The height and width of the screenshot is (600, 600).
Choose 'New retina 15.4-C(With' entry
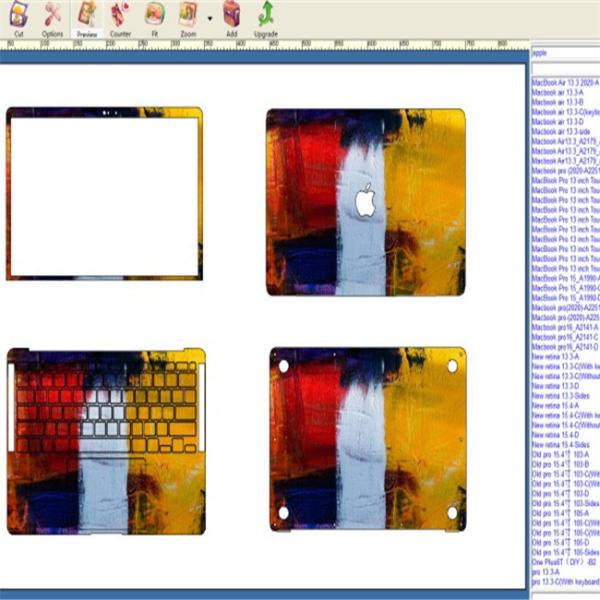[x=565, y=415]
